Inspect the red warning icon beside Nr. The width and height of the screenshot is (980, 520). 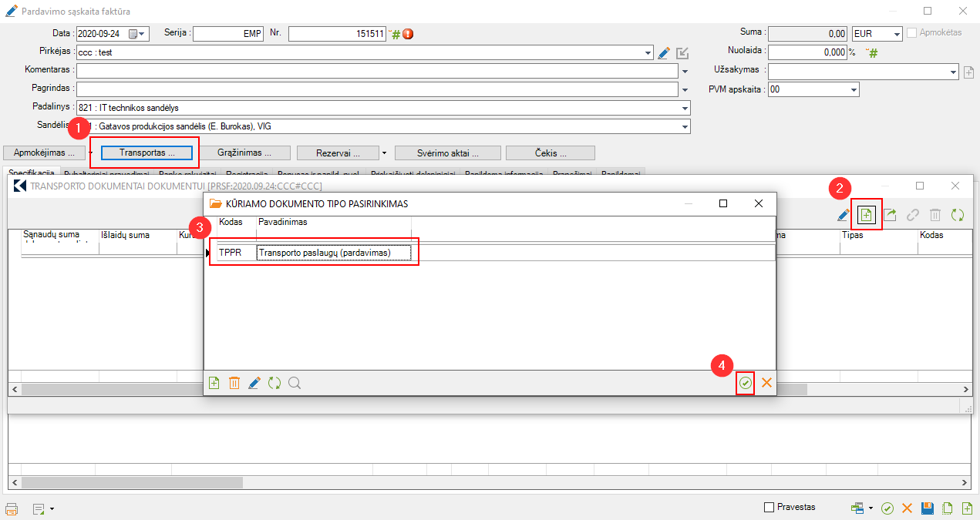coord(408,34)
